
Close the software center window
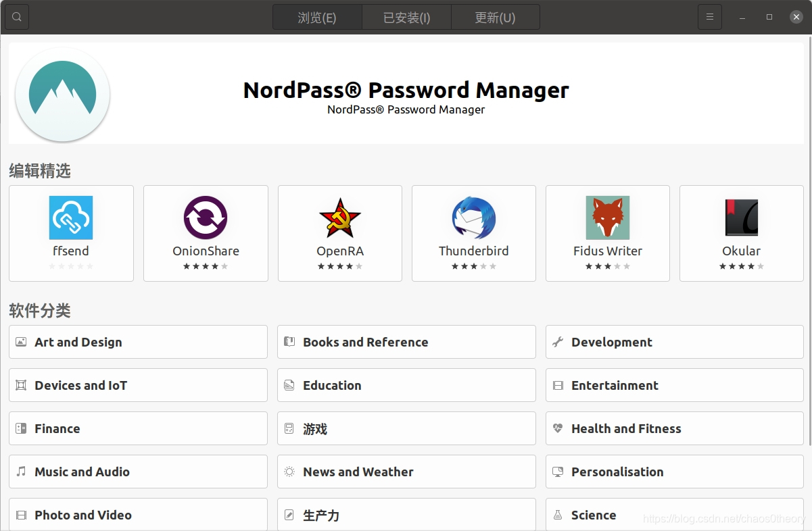(796, 17)
